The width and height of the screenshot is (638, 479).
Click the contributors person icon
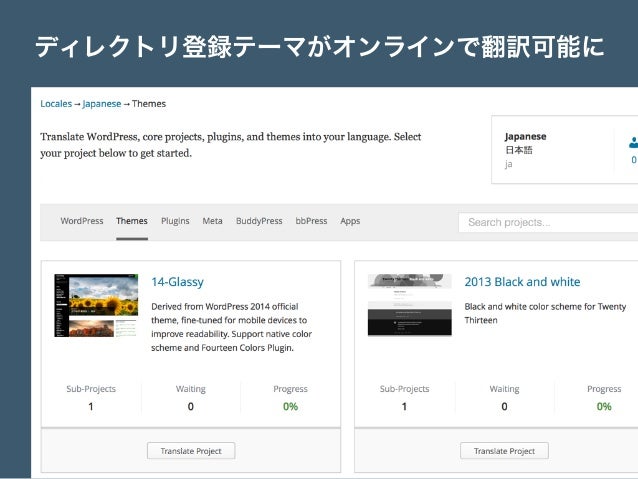click(x=633, y=142)
